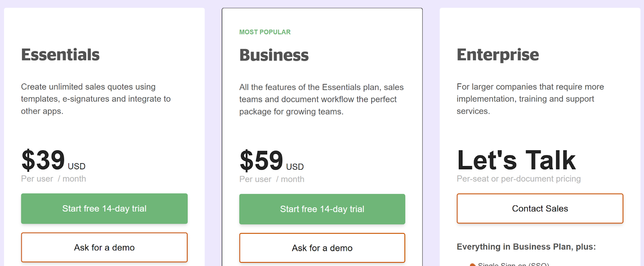The image size is (644, 266).
Task: Click Contact Sales for Enterprise plan
Action: pos(540,208)
